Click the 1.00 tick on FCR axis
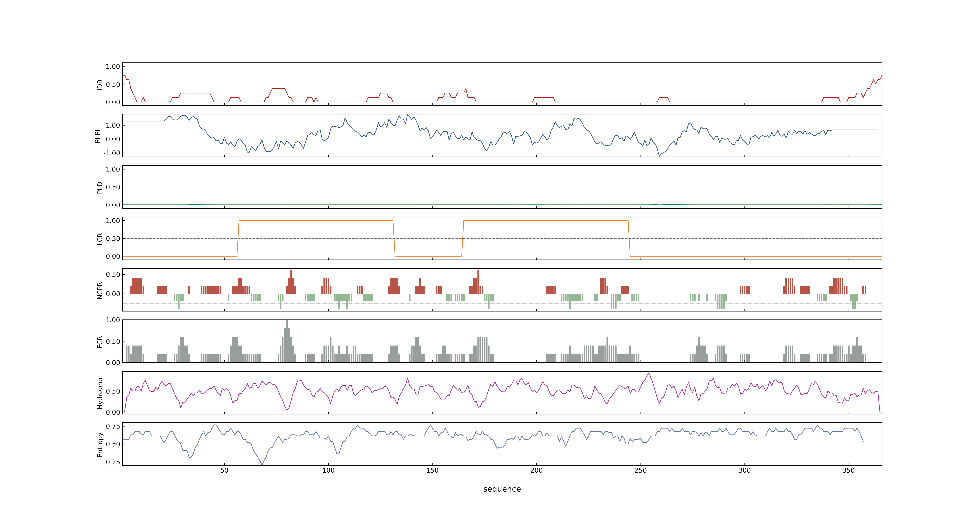 coord(113,320)
